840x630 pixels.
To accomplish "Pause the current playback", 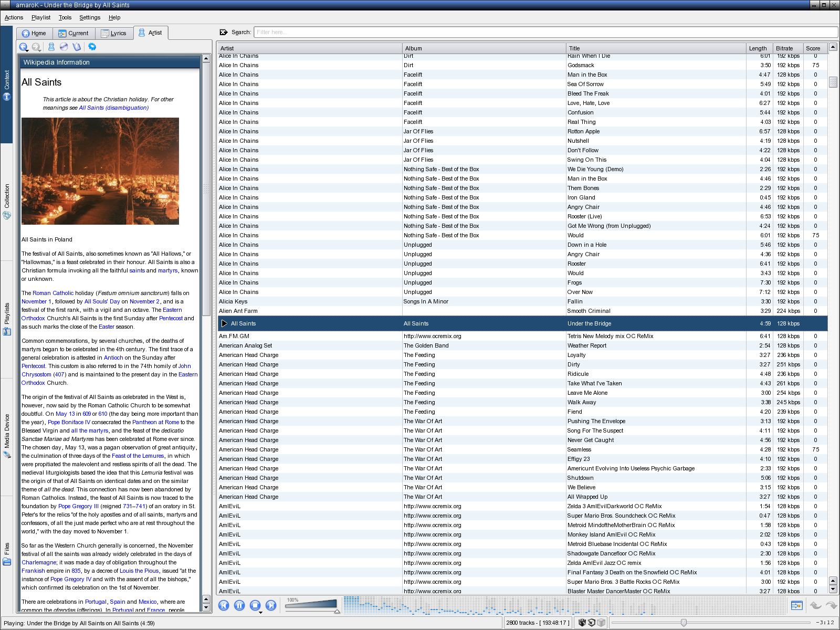I will coord(239,605).
